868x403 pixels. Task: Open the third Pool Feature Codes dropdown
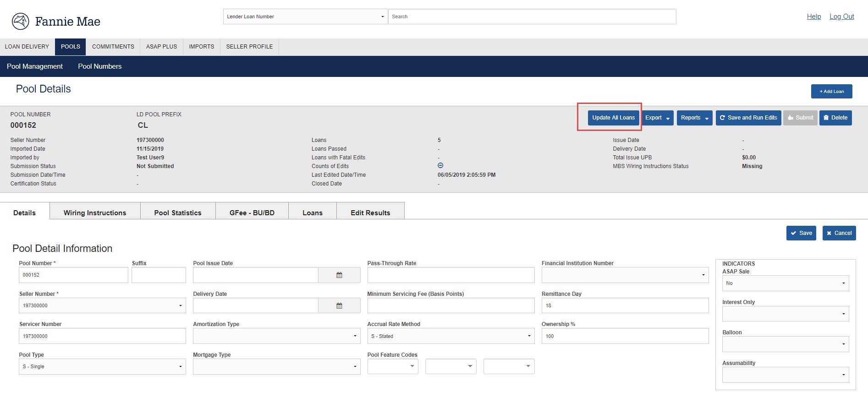(509, 366)
